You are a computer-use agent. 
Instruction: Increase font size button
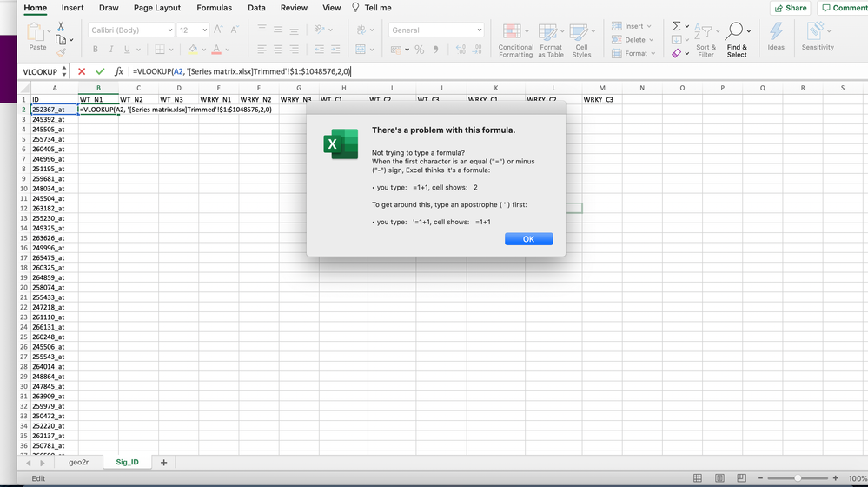[218, 30]
